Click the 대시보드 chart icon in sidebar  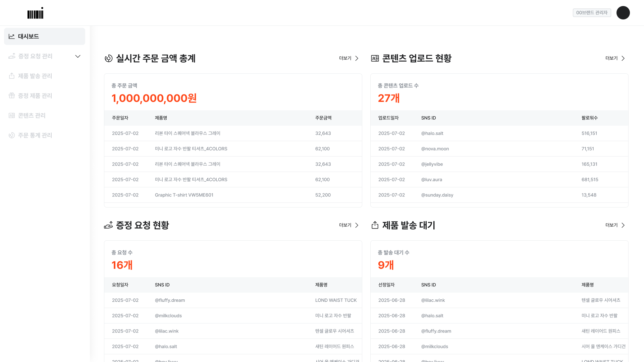click(x=12, y=37)
